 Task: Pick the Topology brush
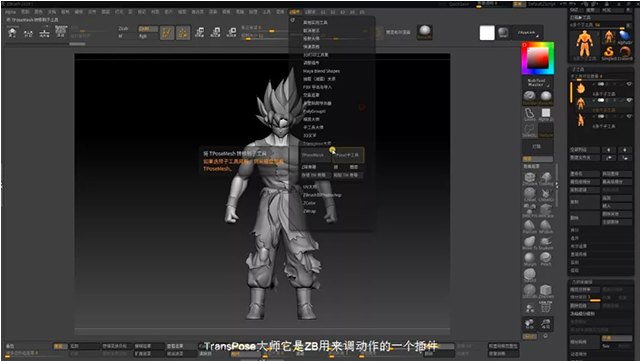546,178
